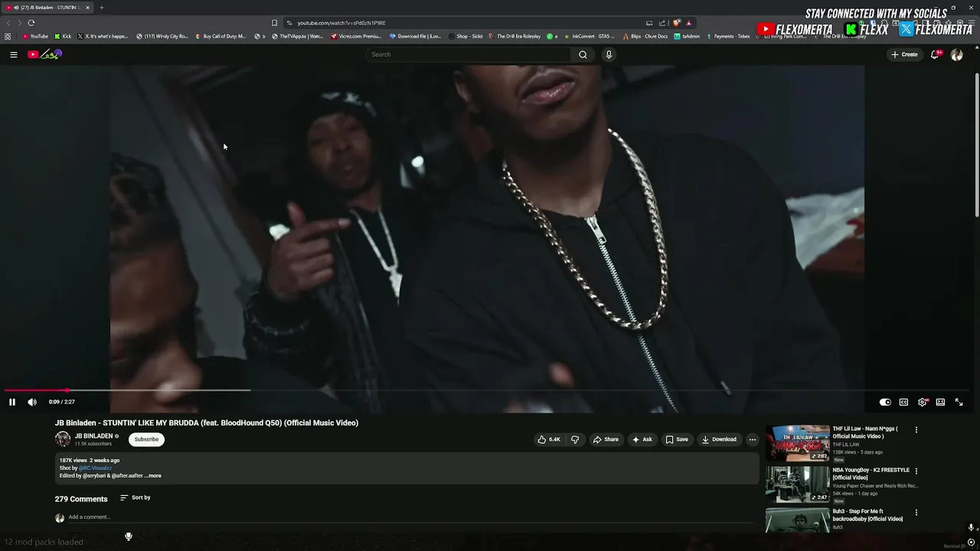
Task: Mute the video volume
Action: [32, 402]
